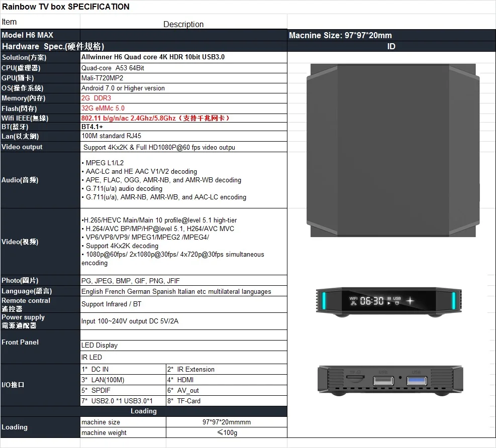Select the 'Rainbow TV box SPECIFICATION' title
This screenshot has width=496, height=448.
pos(66,7)
